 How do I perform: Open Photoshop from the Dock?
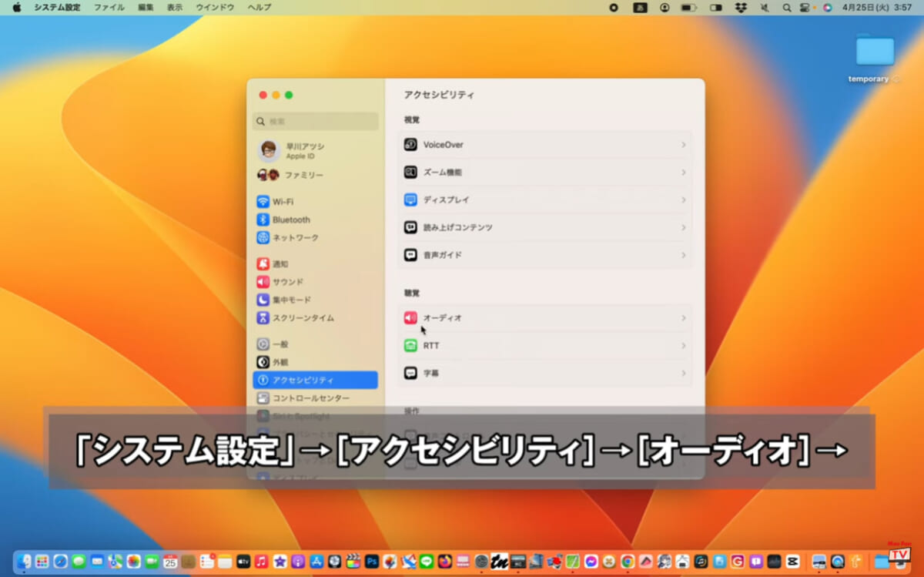[372, 562]
